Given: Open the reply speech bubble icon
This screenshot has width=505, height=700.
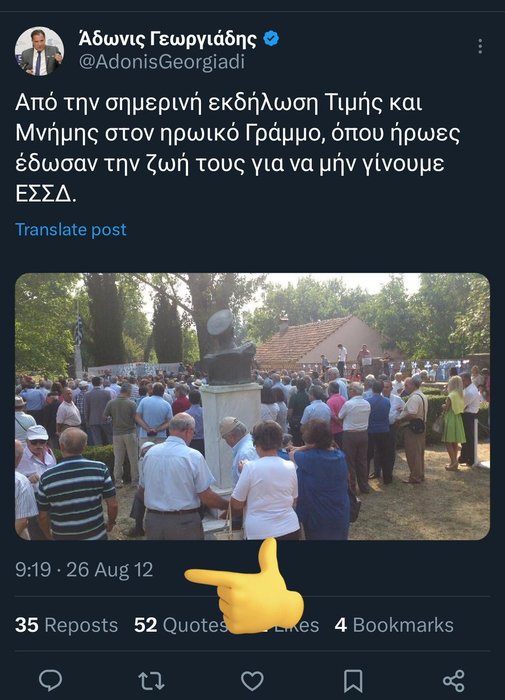Looking at the screenshot, I should pyautogui.click(x=50, y=681).
